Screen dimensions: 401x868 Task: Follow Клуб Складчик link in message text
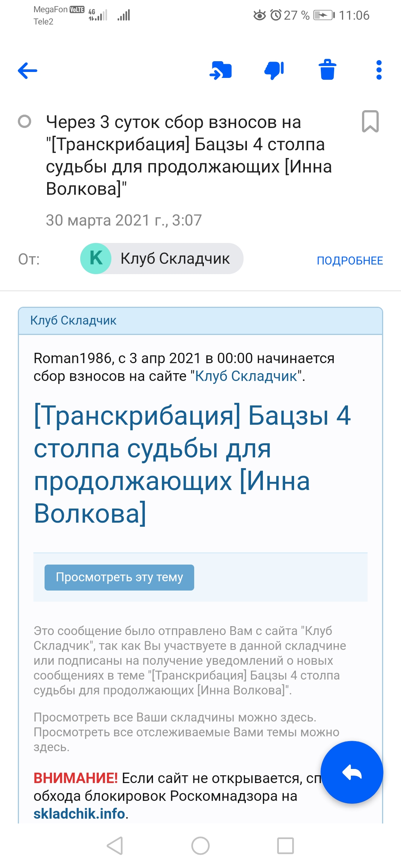point(246,376)
